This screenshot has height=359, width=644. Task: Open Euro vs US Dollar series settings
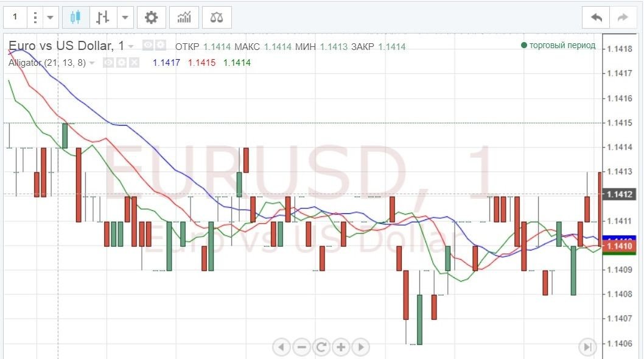(x=160, y=45)
